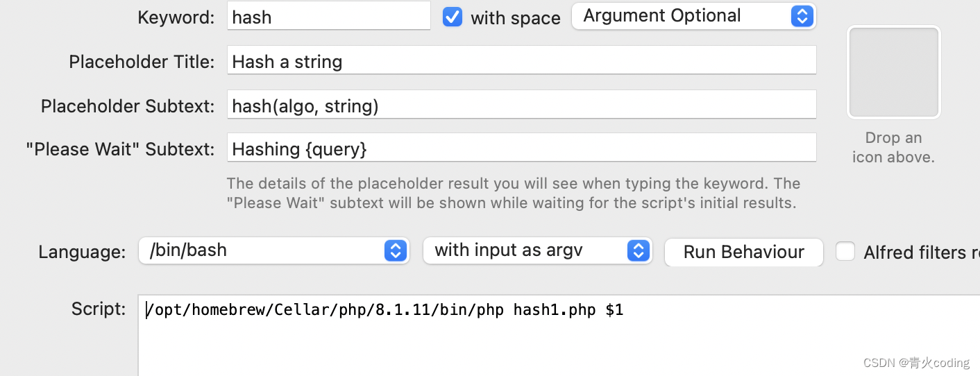
Task: Focus the Placeholder Title field
Action: (x=521, y=61)
